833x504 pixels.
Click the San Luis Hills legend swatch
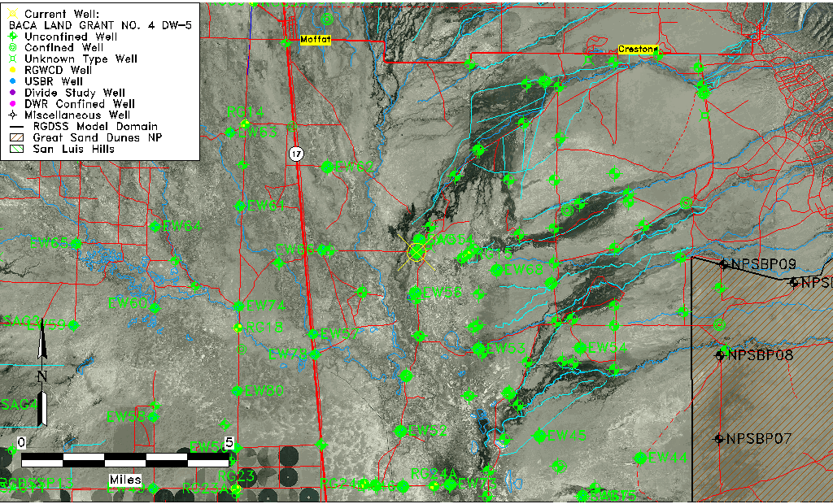point(18,150)
